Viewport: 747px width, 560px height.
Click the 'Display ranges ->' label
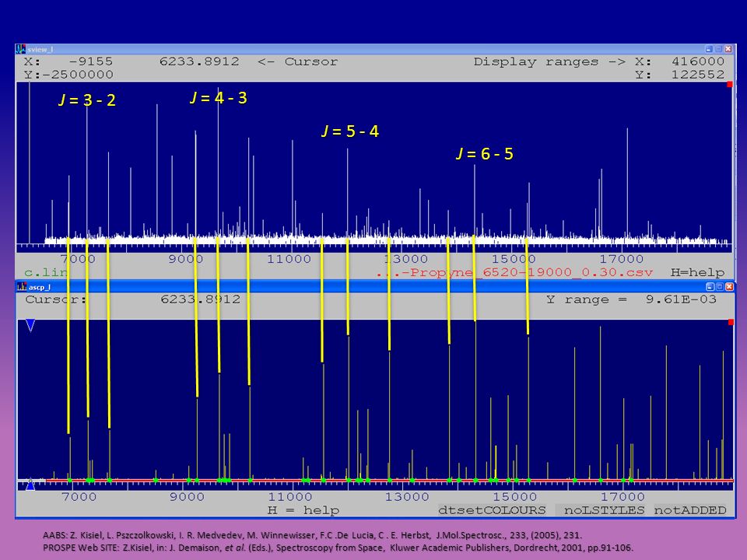tap(549, 61)
